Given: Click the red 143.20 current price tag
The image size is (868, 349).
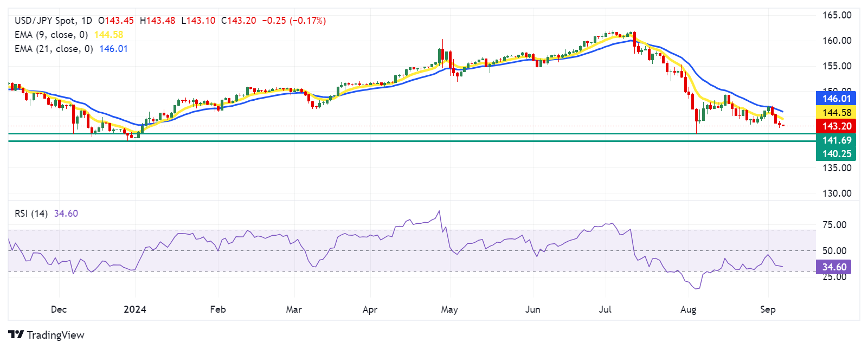Looking at the screenshot, I should (836, 126).
